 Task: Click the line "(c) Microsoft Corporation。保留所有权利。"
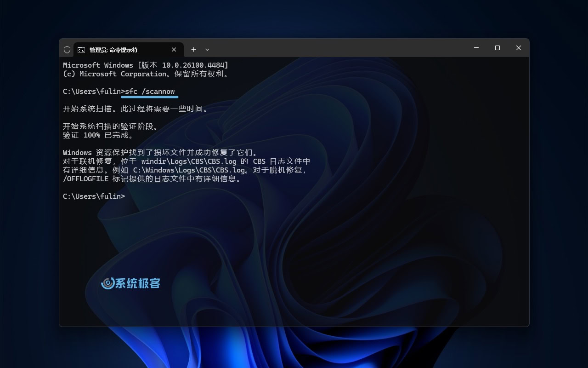146,74
